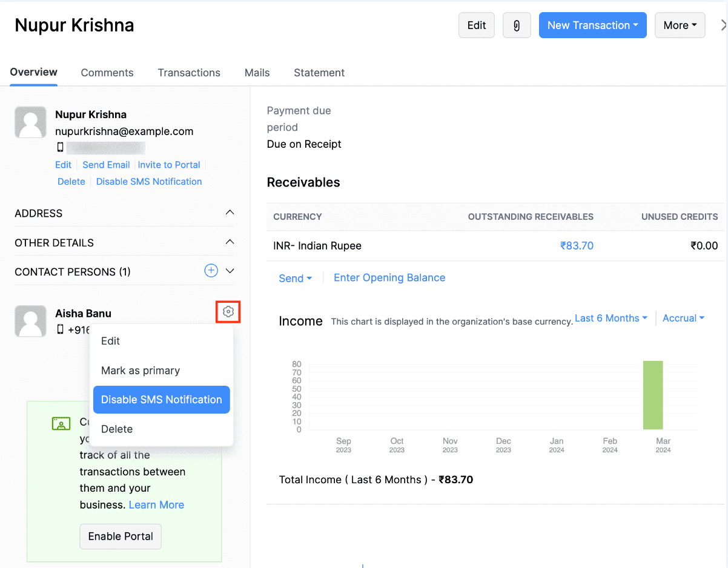Click Nupur Krishna's profile avatar
Viewport: 728px width, 568px height.
point(30,122)
